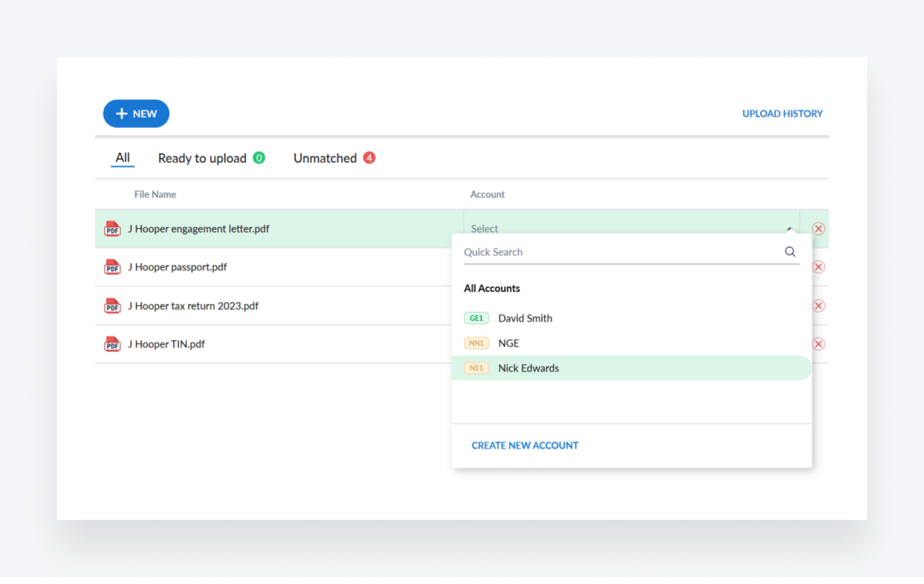Screen dimensions: 924x584
Task: Click Create New Account link
Action: pyautogui.click(x=525, y=446)
